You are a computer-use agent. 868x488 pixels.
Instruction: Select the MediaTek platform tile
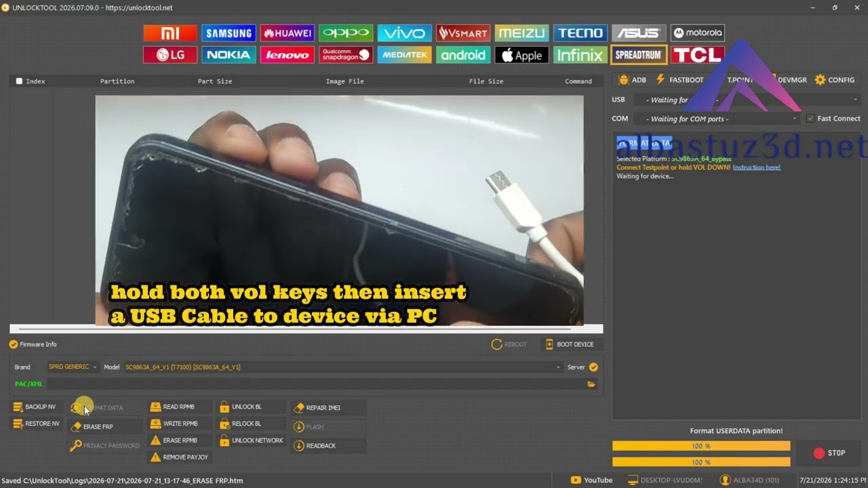click(404, 55)
